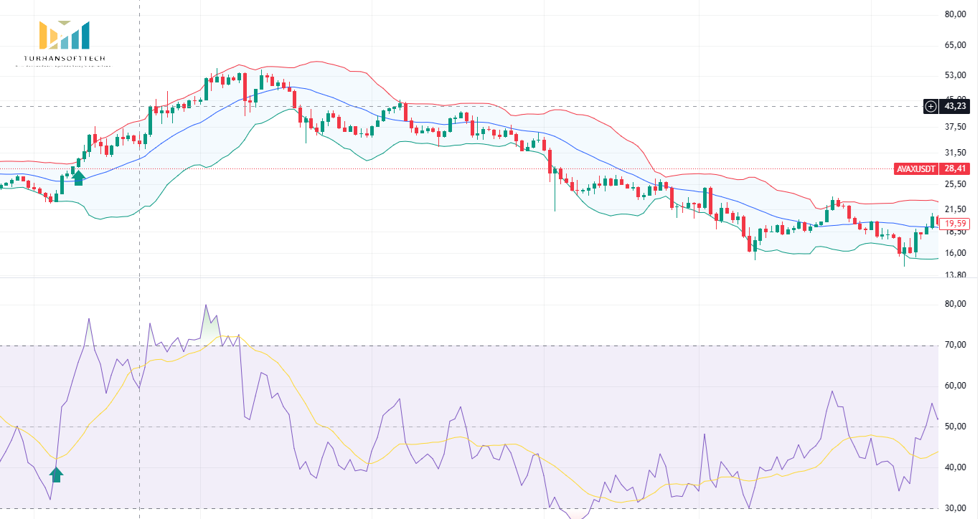Click the 43,23 crosshair price label
This screenshot has height=519, width=980.
(954, 106)
